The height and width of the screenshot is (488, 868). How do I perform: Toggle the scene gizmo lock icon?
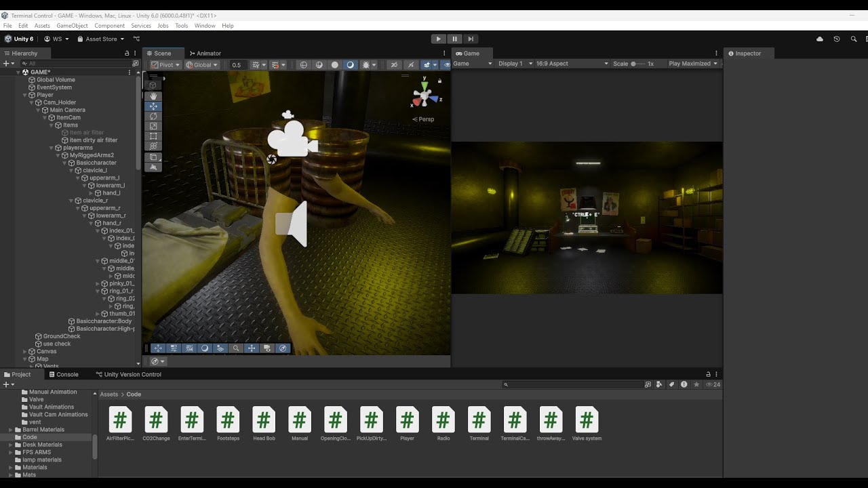click(439, 81)
